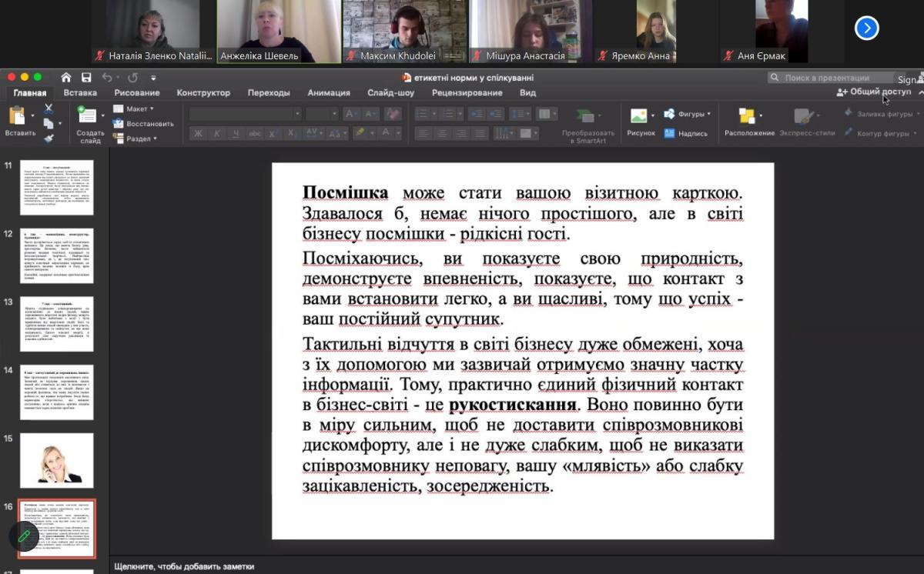Click the Вставить paste icon
The height and width of the screenshot is (574, 924).
(x=18, y=117)
